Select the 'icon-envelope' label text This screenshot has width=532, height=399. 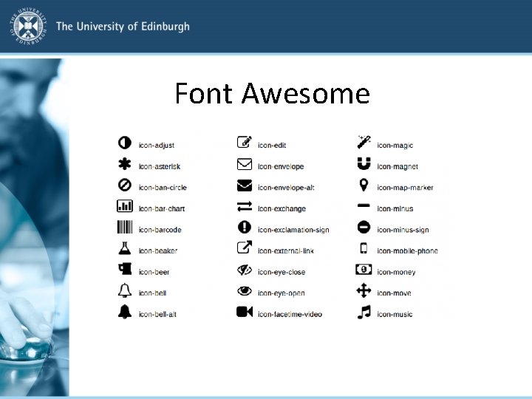pos(281,166)
